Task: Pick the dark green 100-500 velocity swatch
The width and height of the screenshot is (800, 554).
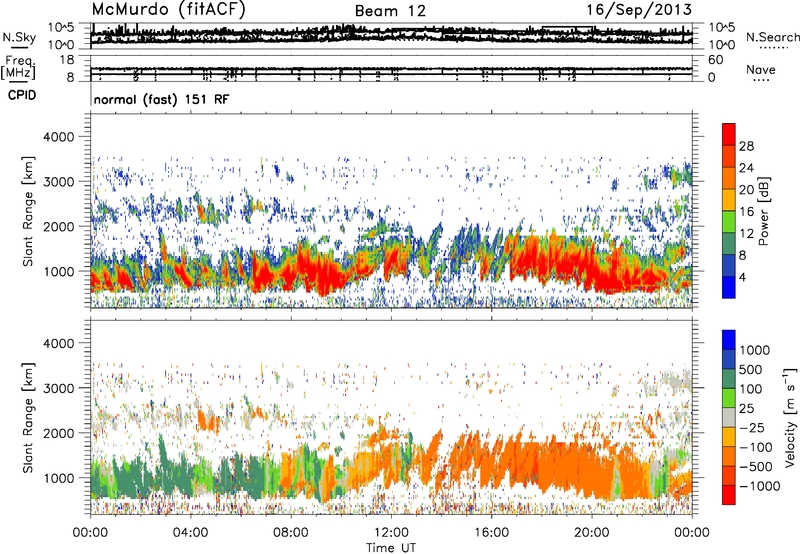Action: tap(729, 379)
